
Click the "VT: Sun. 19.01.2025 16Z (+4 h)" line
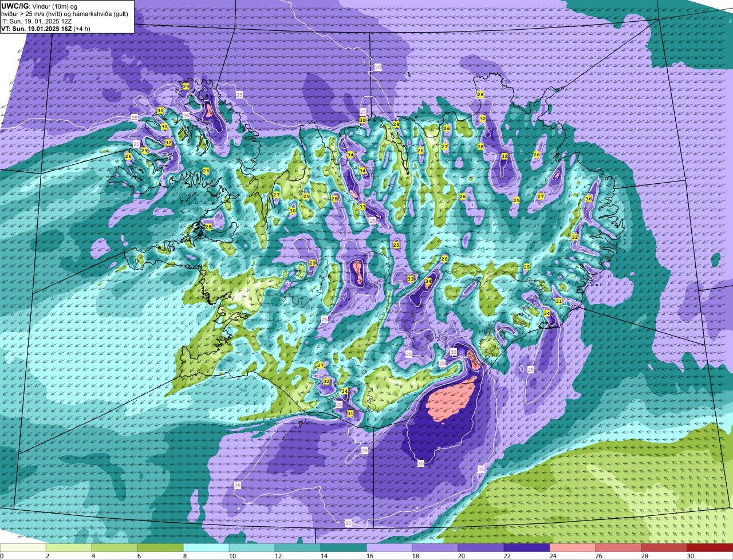[45, 29]
